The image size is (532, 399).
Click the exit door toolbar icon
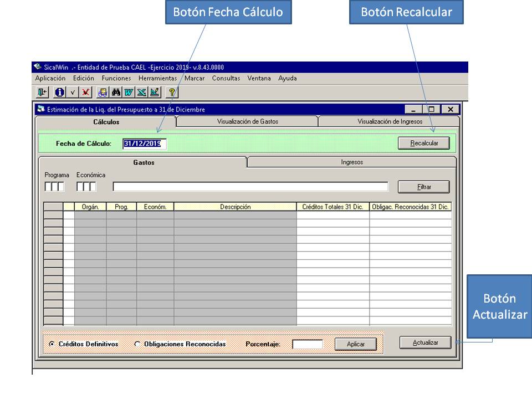click(x=42, y=93)
